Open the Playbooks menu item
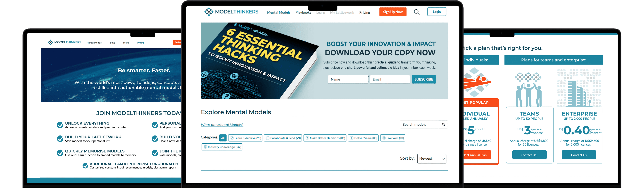The height and width of the screenshot is (188, 644). click(303, 12)
